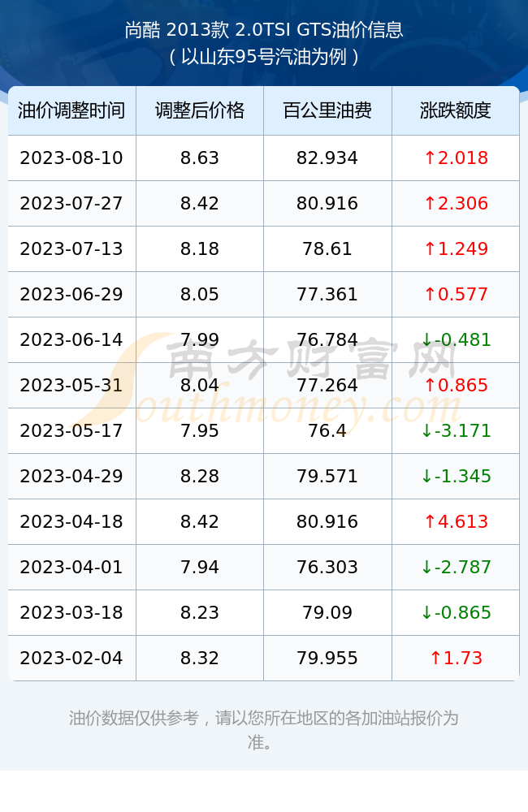
Task: Click the subtitle 以山东95号汽油为例
Action: pos(264,57)
